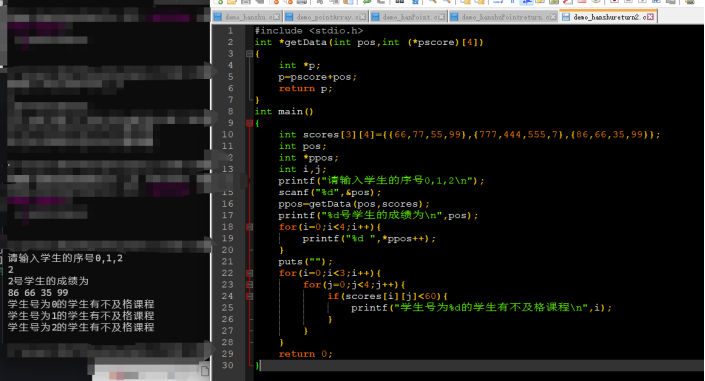Click terminal line '学生号为0的学生有不及格课程'
Viewport: 705px width, 381px height.
coord(81,305)
